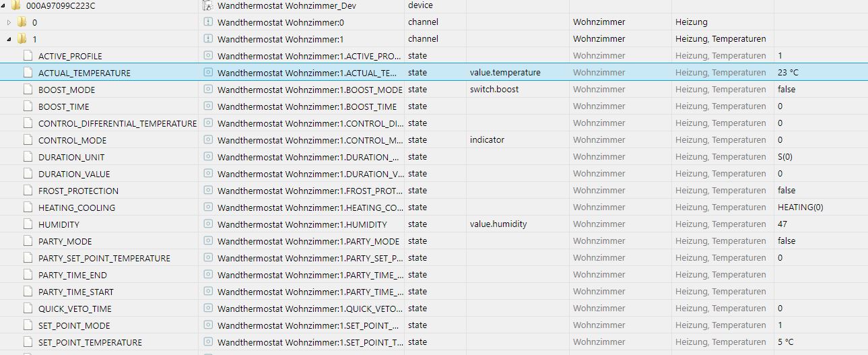
Task: Collapse channel 1 tree node arrow
Action: pyautogui.click(x=9, y=39)
